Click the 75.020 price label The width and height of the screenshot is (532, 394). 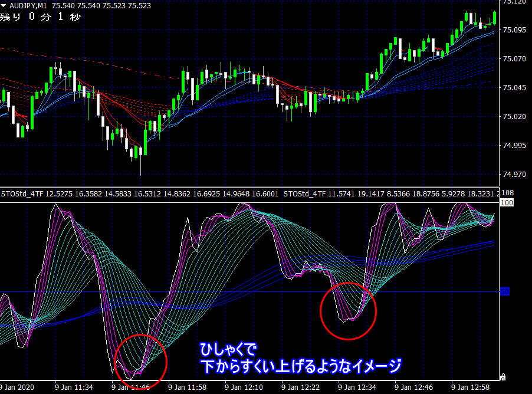point(514,116)
